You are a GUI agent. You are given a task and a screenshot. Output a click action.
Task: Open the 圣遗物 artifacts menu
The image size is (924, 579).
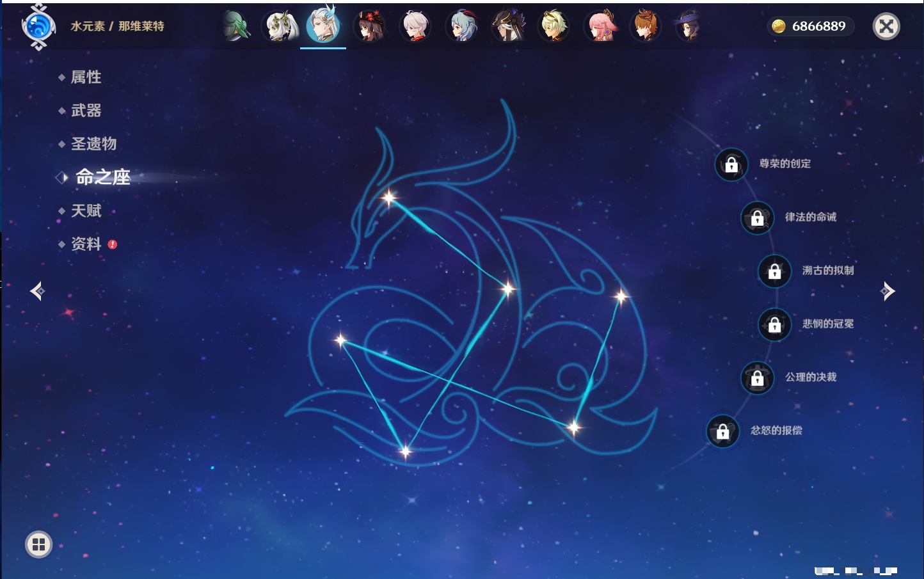point(94,144)
